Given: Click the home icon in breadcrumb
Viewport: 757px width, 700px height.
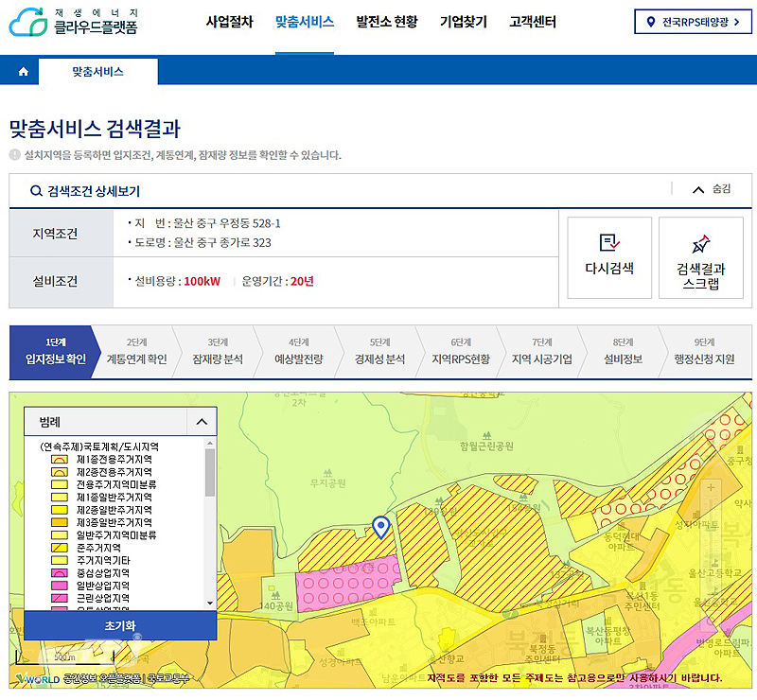Looking at the screenshot, I should point(23,72).
